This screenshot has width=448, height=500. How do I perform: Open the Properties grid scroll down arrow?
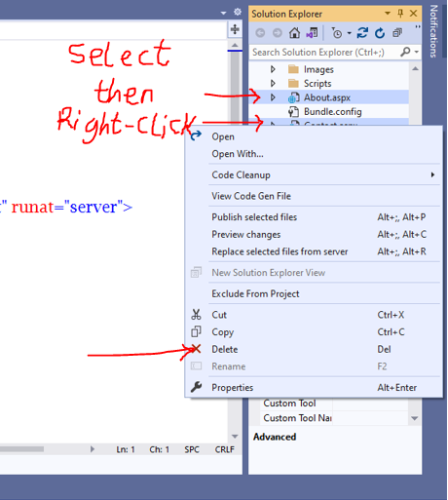415,418
